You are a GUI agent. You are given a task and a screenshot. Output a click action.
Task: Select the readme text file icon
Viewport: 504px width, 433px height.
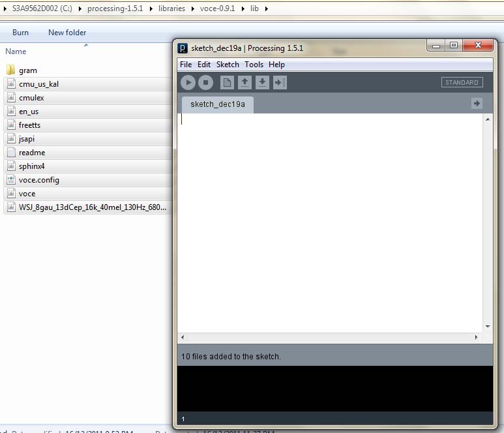pos(11,153)
